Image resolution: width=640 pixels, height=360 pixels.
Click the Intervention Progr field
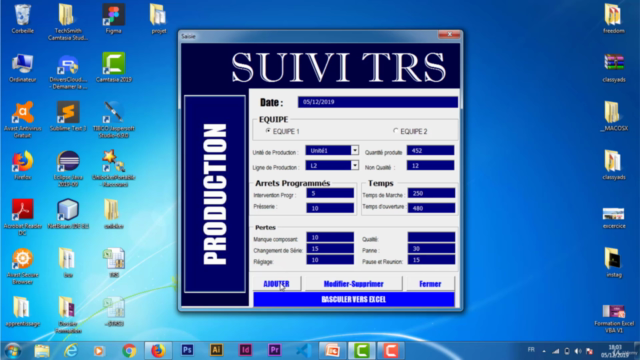330,193
